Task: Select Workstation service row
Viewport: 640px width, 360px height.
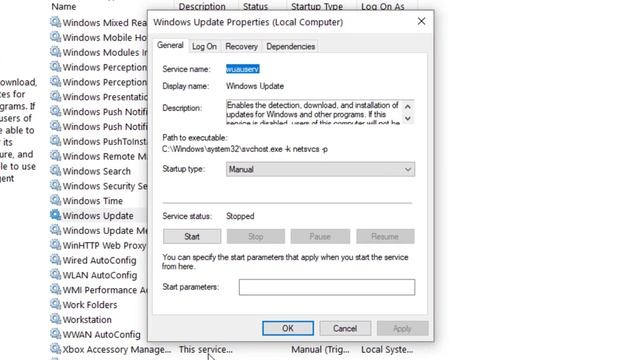Action: click(x=87, y=320)
